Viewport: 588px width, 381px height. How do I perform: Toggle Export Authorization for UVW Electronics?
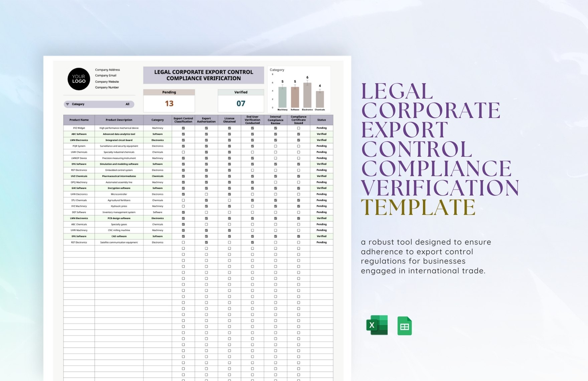pos(206,194)
